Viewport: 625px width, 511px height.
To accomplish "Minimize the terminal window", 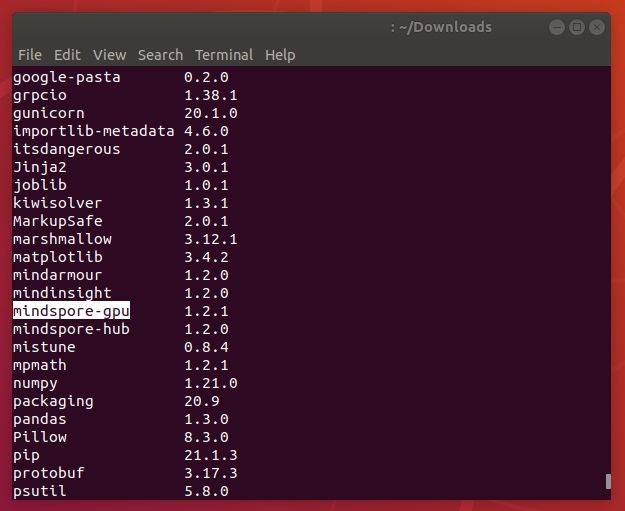I will coord(556,27).
